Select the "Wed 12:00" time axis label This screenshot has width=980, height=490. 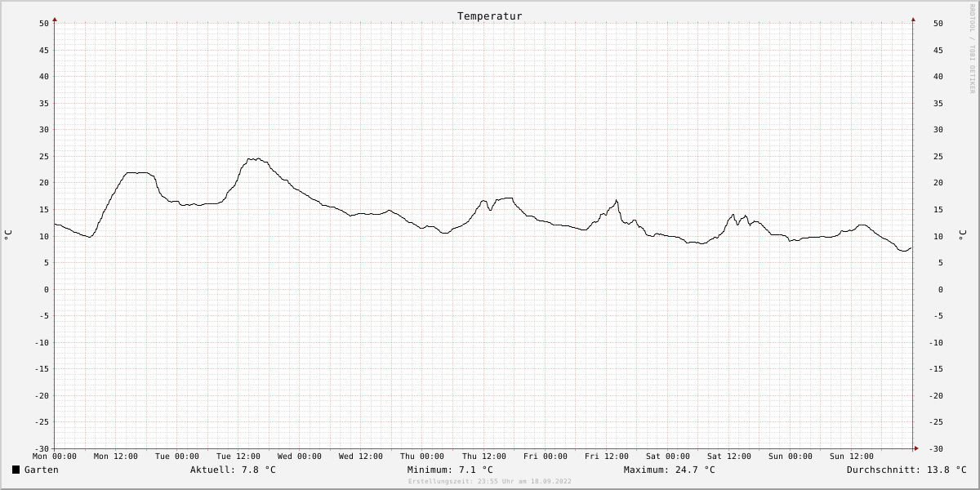[361, 457]
